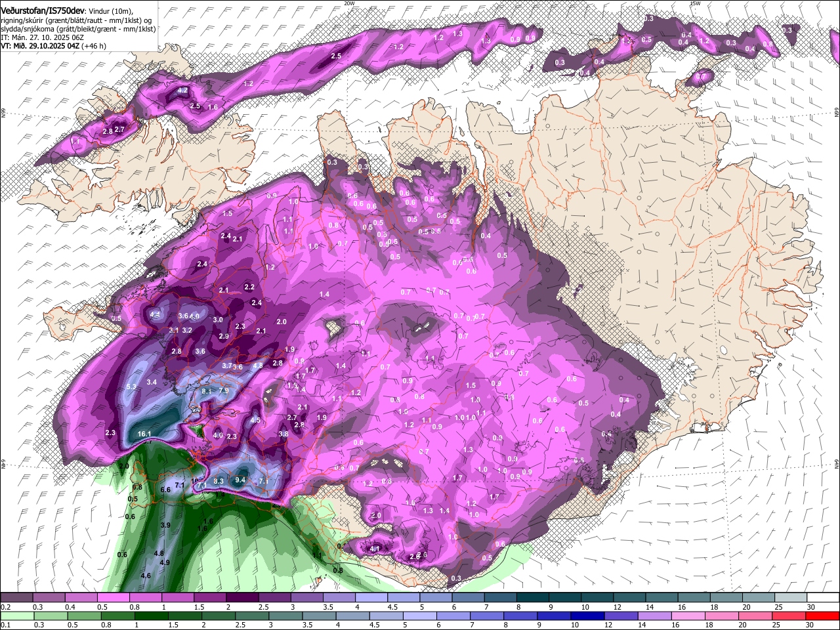Click the 7.9 value label
Image resolution: width=840 pixels, height=630 pixels.
coord(223,390)
